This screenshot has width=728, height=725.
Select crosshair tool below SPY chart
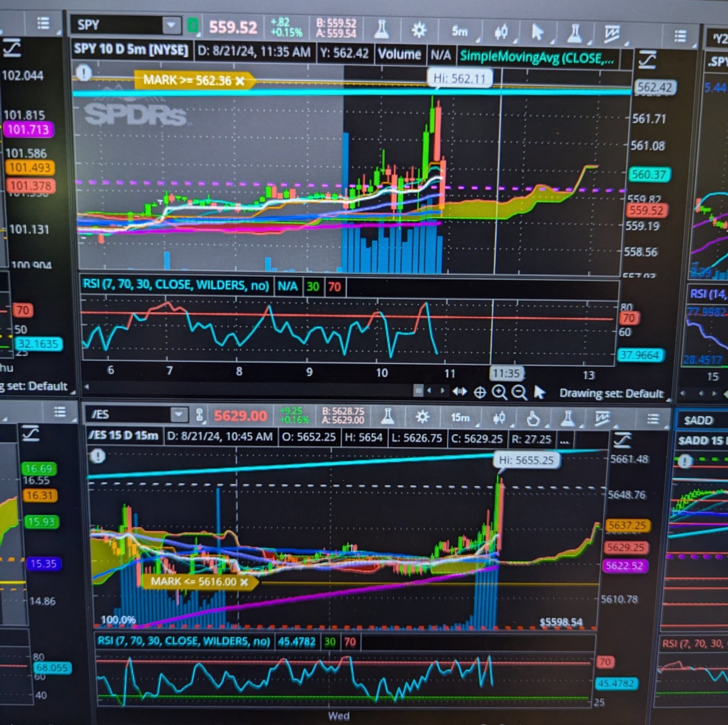[480, 392]
